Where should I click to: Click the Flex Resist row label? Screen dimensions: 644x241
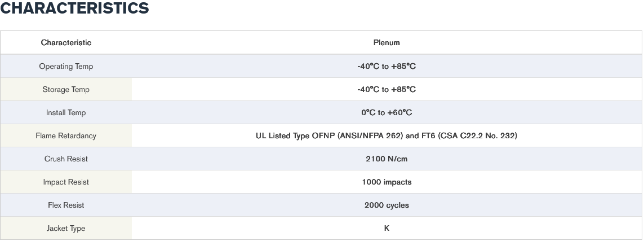[x=66, y=205]
